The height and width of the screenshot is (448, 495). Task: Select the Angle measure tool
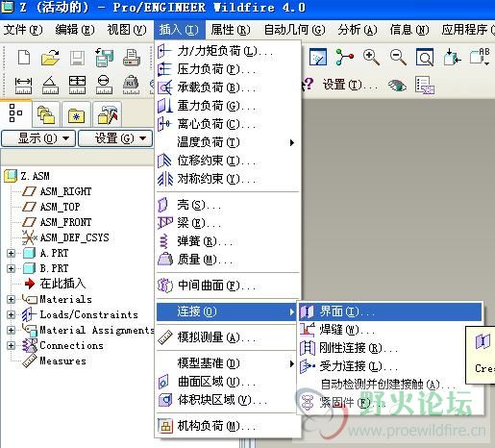[50, 86]
